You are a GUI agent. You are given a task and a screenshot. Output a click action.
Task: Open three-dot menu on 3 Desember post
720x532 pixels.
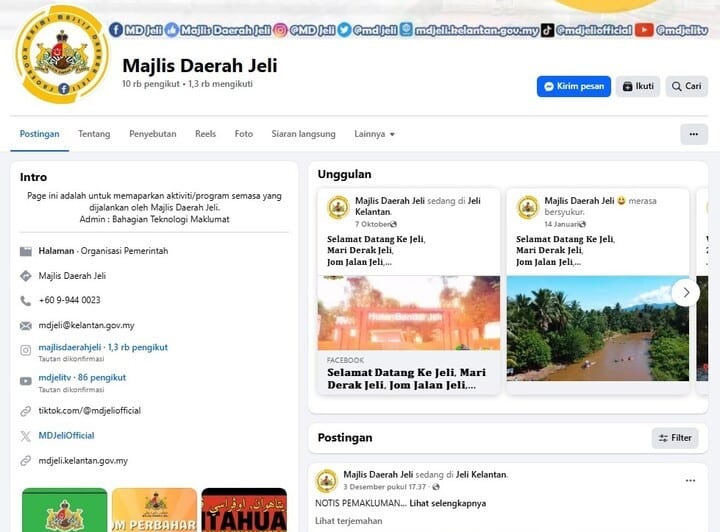tap(690, 481)
